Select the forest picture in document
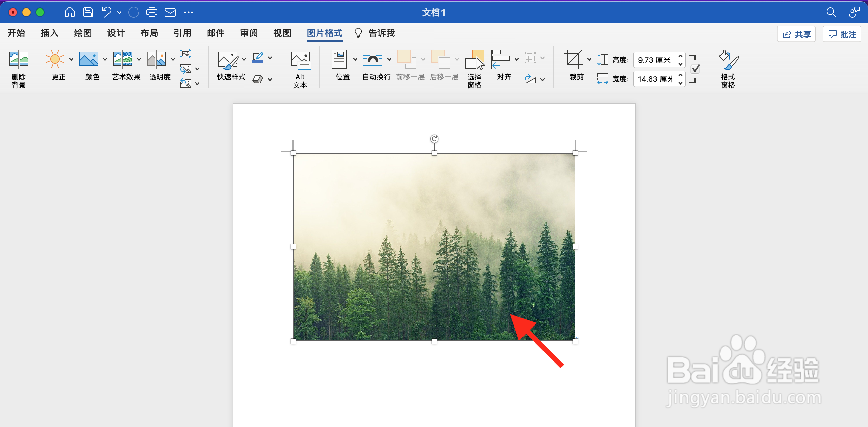Screen dimensions: 868x427 (434, 247)
